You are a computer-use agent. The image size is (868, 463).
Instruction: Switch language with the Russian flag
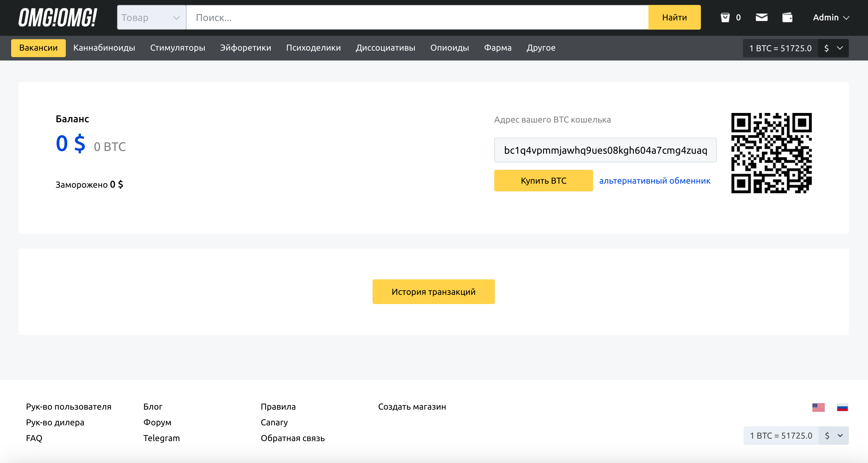pyautogui.click(x=842, y=407)
